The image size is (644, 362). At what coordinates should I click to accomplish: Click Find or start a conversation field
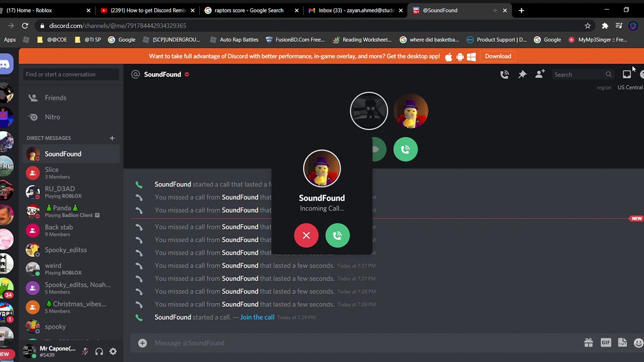click(x=71, y=74)
